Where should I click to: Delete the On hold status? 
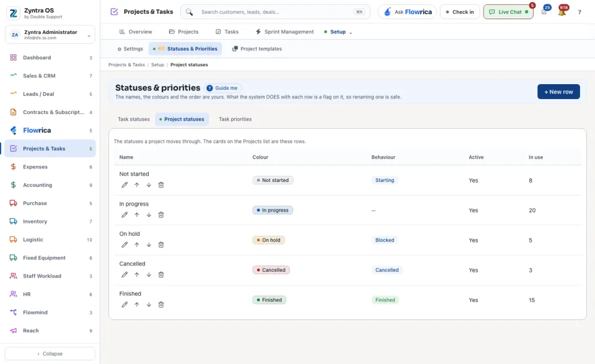coord(161,245)
